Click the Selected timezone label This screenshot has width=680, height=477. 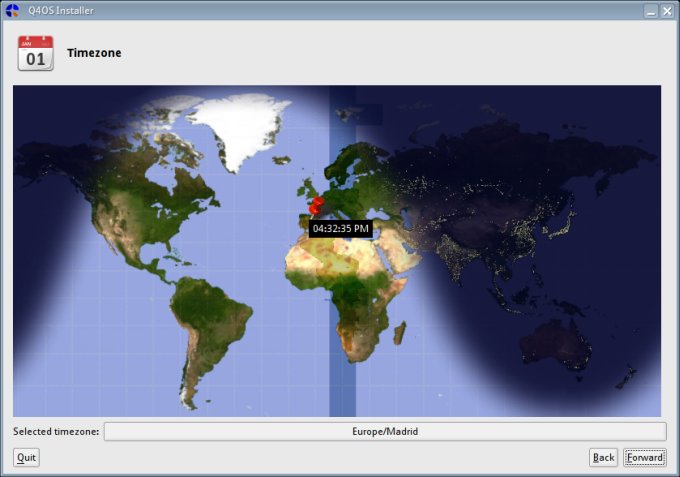pos(56,431)
